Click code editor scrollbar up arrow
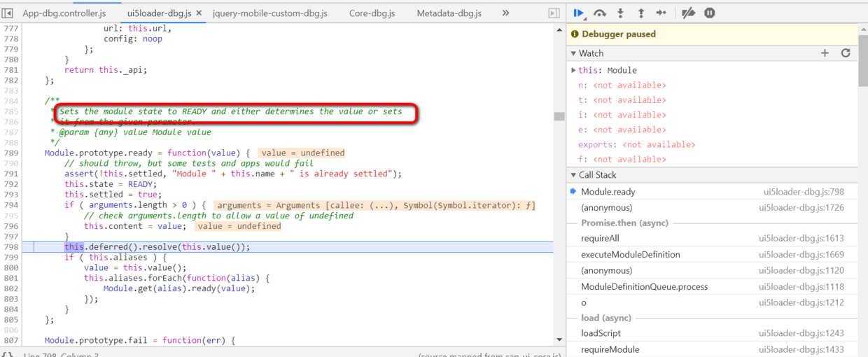Viewport: 868px width, 357px height. coord(559,29)
